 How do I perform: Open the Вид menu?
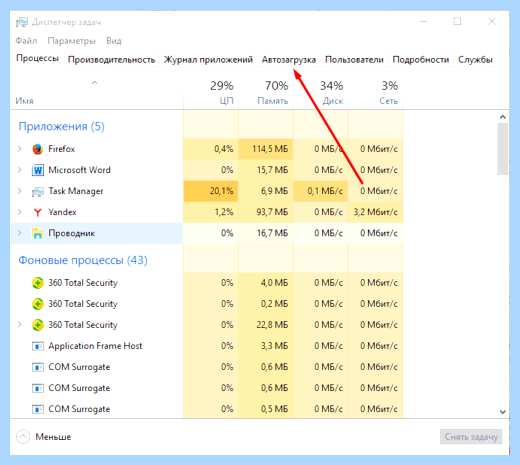tap(114, 41)
